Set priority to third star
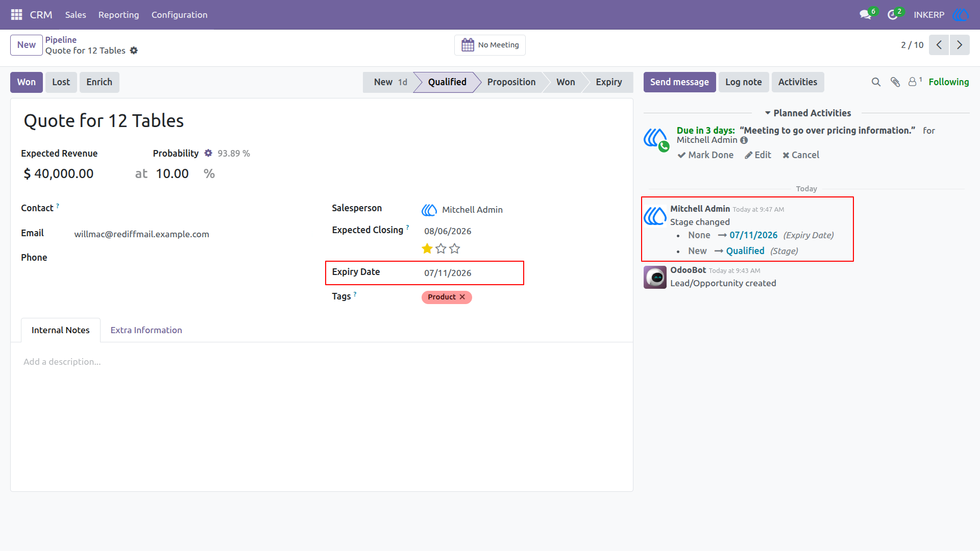The height and width of the screenshot is (551, 980). point(455,249)
